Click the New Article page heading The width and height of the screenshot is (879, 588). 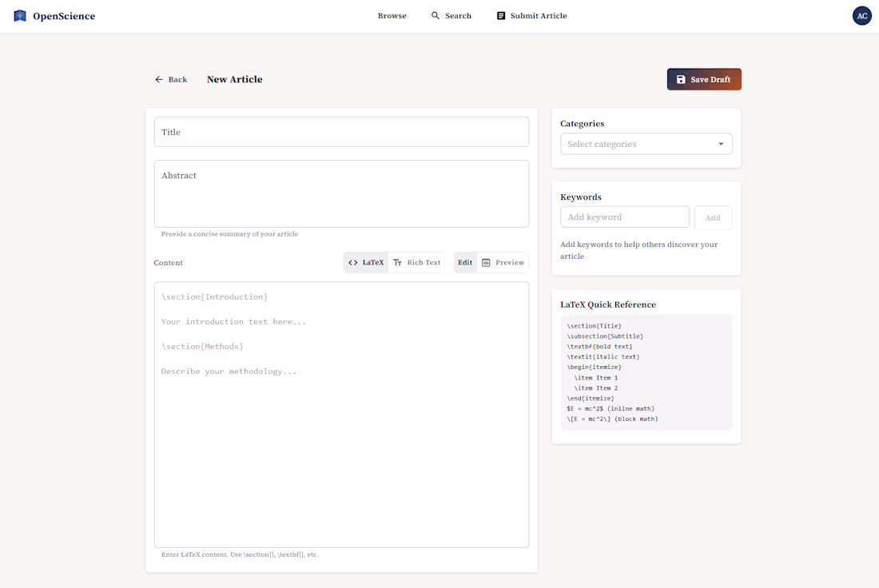point(234,80)
